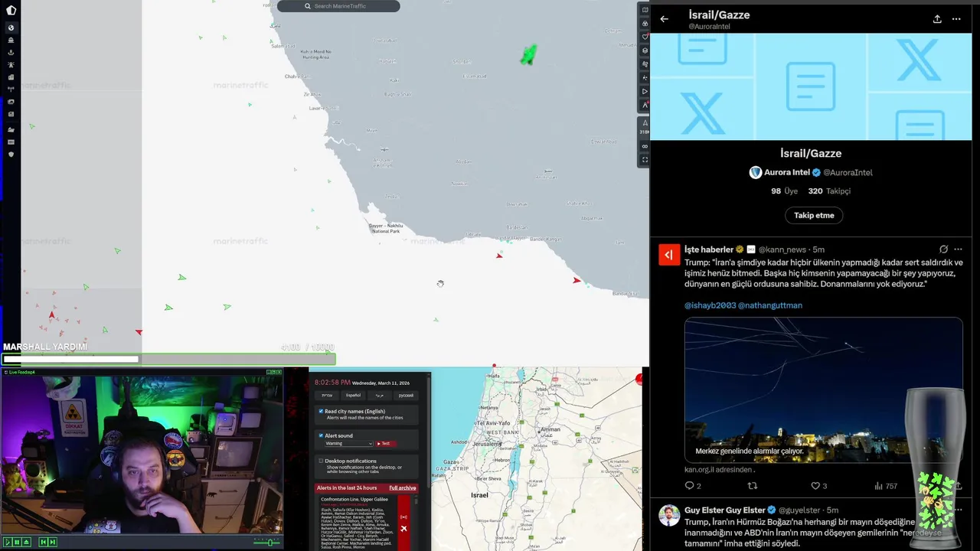The width and height of the screenshot is (980, 551).
Task: Toggle the Alert sound checkbox
Action: click(321, 436)
